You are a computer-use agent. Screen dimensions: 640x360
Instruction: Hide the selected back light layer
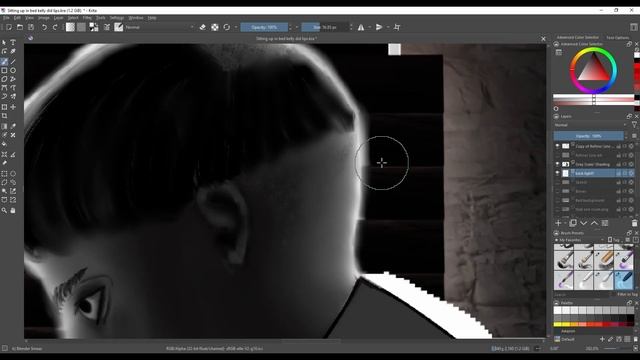coord(557,173)
